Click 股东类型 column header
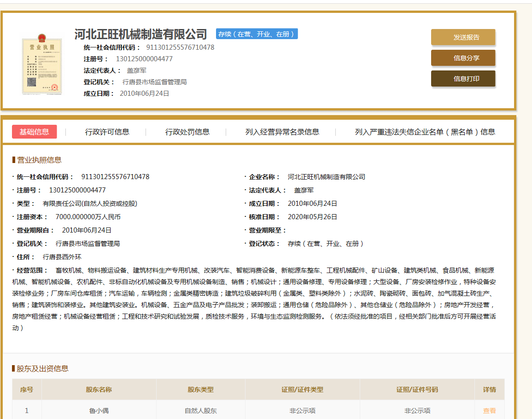 (x=200, y=390)
